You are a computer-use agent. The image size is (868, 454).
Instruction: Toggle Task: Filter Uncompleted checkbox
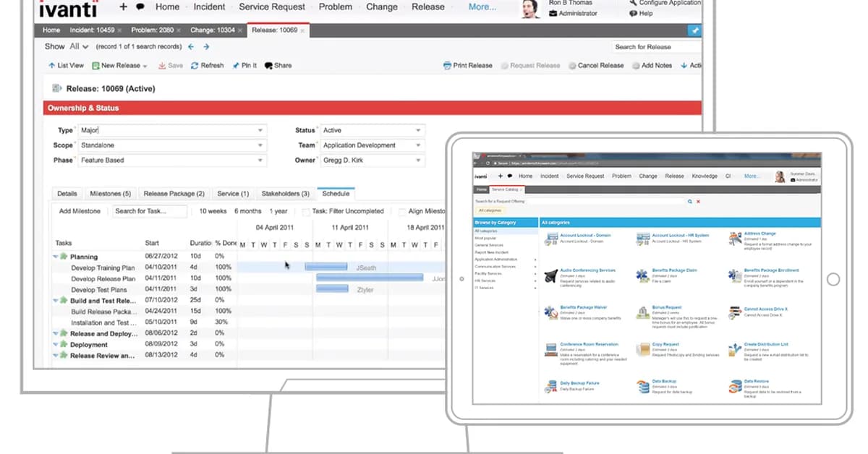click(x=306, y=212)
